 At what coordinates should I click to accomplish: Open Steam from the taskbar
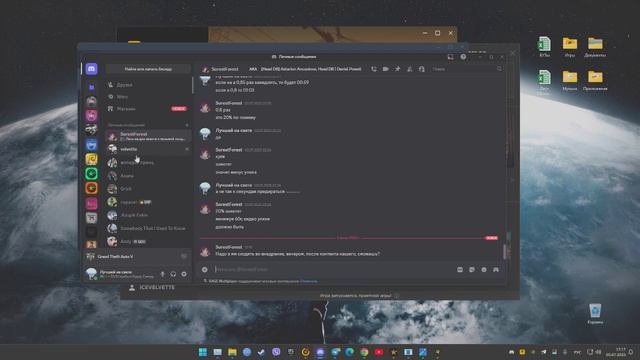coord(262,352)
